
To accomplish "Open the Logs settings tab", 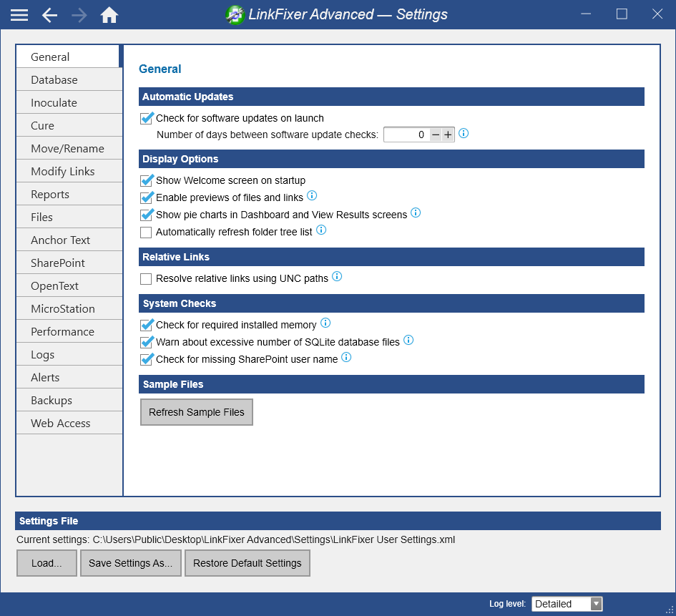I will click(69, 354).
